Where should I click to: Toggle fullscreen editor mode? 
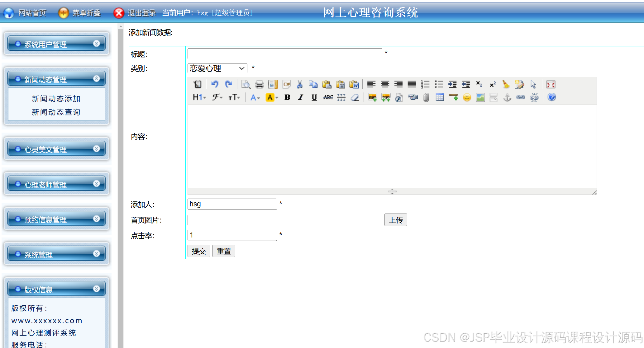click(551, 84)
